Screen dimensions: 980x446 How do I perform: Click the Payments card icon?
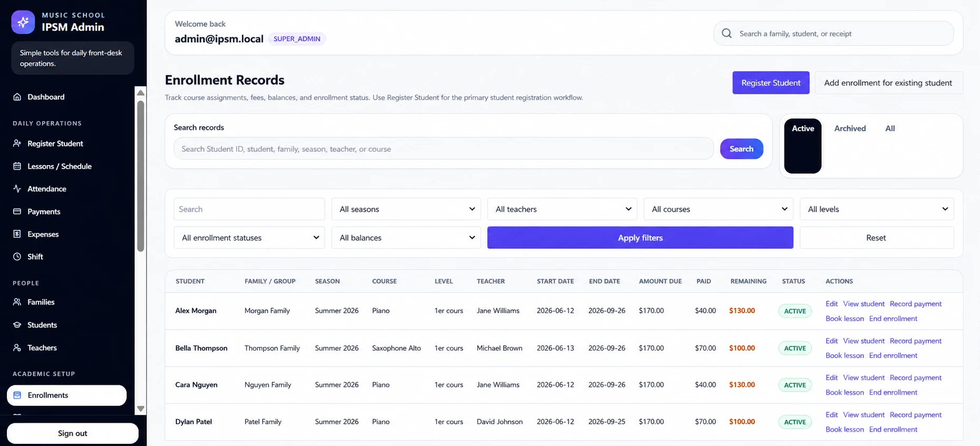tap(17, 211)
